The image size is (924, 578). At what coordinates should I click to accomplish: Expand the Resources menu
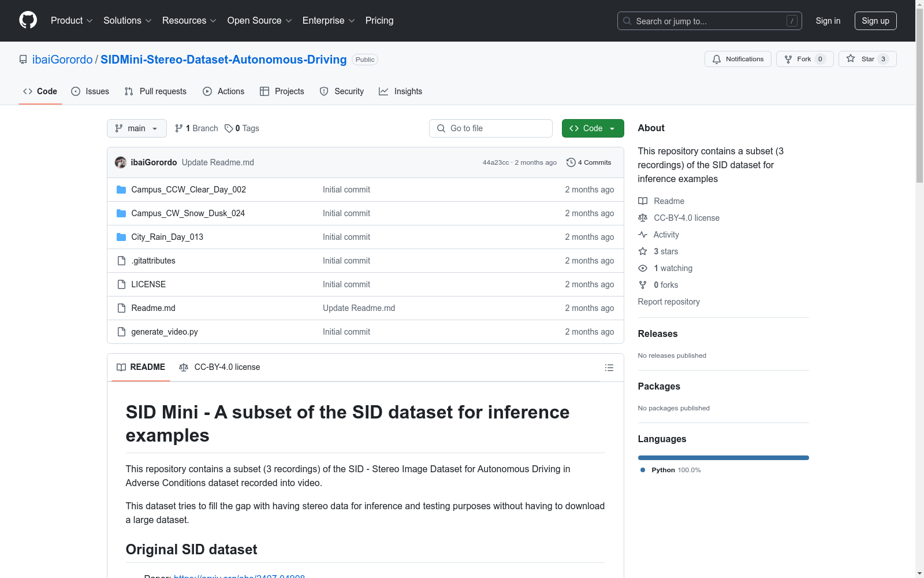[189, 21]
